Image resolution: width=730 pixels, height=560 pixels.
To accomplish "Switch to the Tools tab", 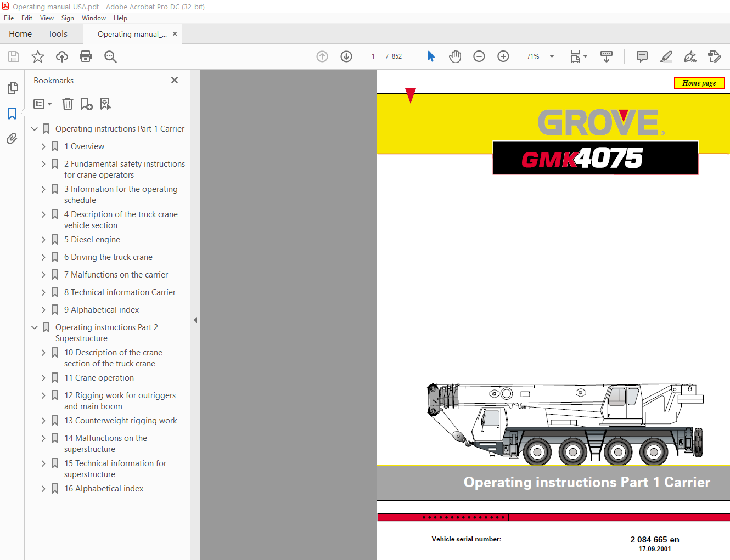I will click(x=58, y=34).
